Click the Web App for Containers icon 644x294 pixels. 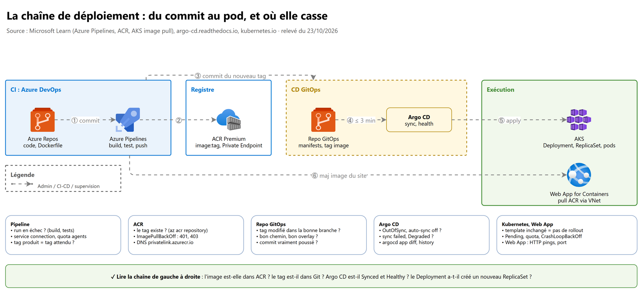[x=579, y=175]
